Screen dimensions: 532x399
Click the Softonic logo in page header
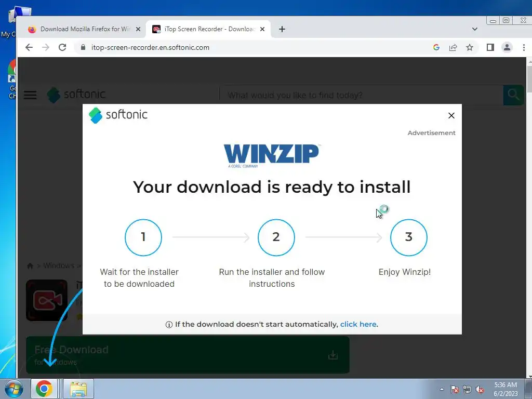coord(76,95)
